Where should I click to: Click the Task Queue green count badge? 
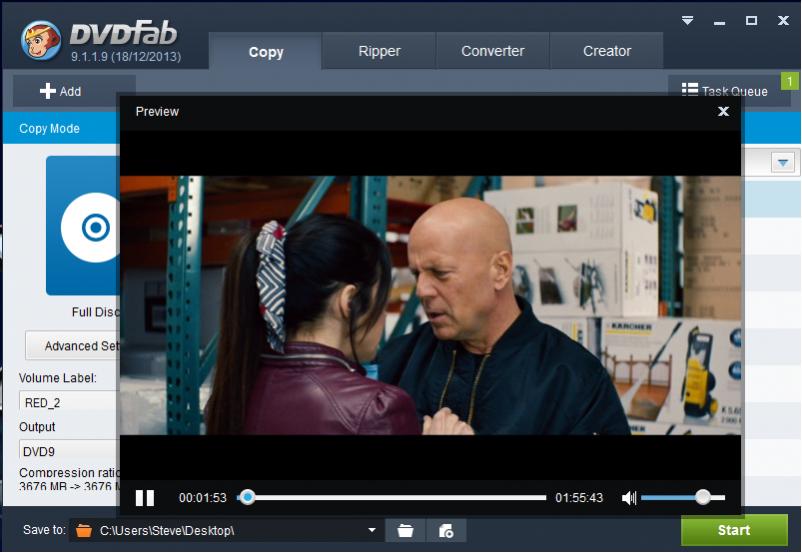tap(790, 81)
